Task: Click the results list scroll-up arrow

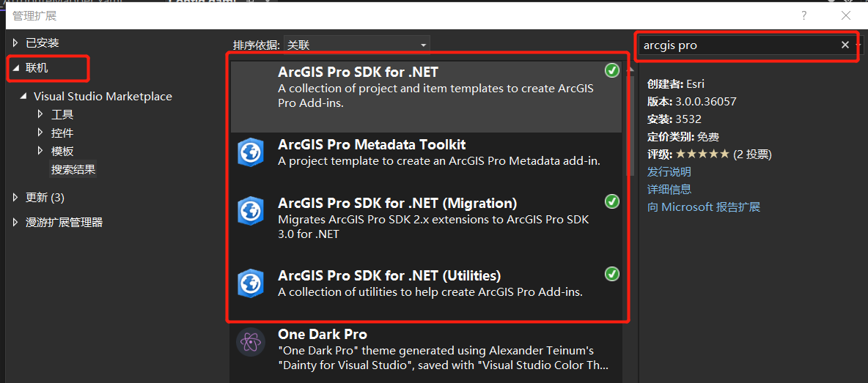Action: (x=630, y=69)
